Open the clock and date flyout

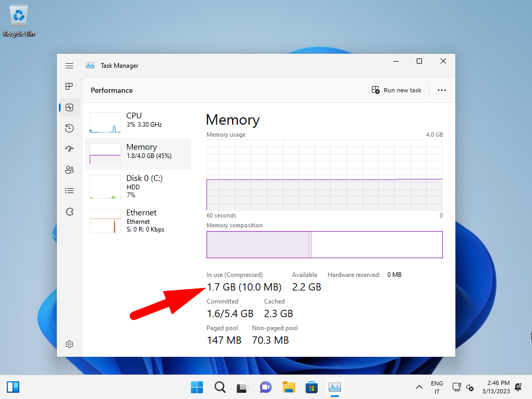495,387
